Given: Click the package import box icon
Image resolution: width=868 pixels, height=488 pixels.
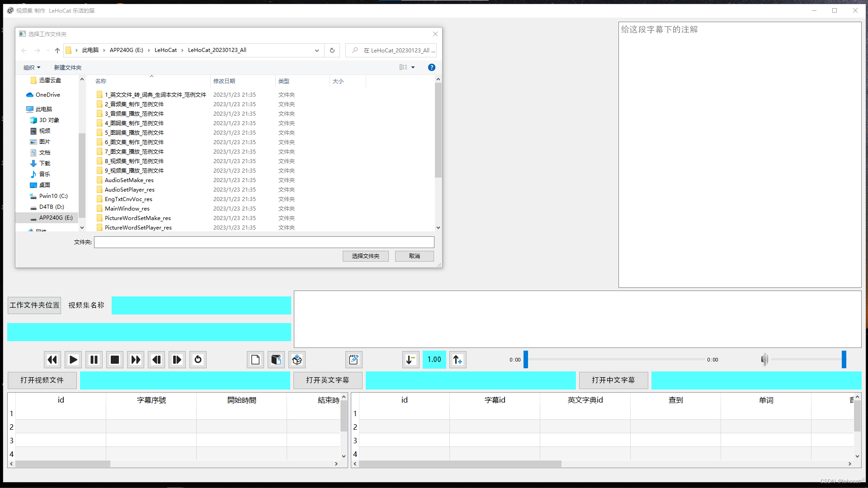Looking at the screenshot, I should pos(297,360).
